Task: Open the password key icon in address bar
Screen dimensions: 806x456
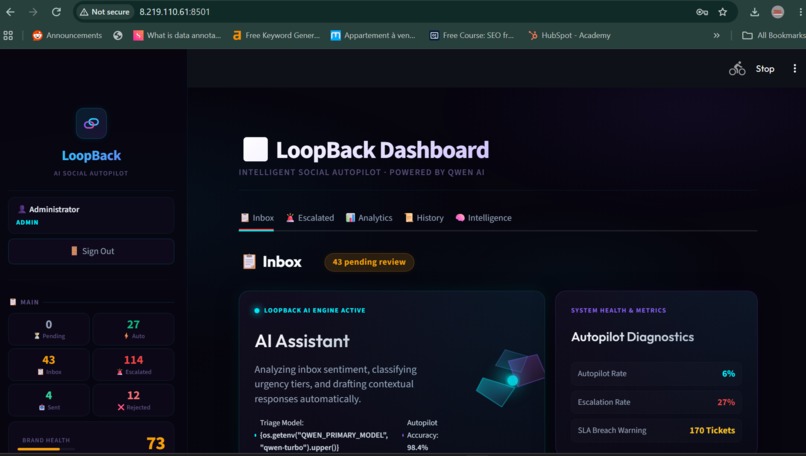Action: coord(702,12)
